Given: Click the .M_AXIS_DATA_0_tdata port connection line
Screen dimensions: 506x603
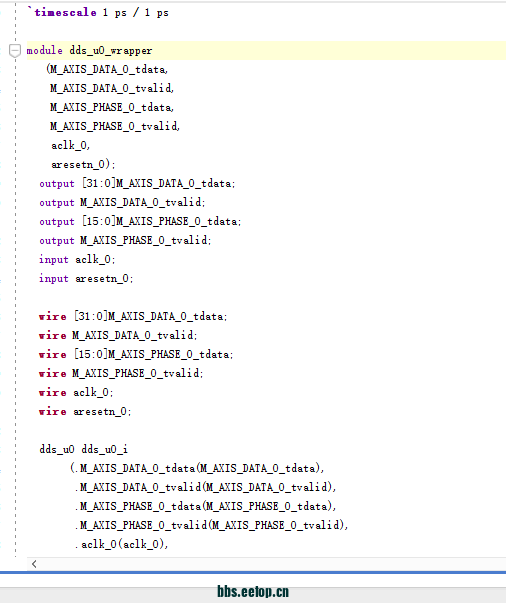Looking at the screenshot, I should click(x=197, y=468).
